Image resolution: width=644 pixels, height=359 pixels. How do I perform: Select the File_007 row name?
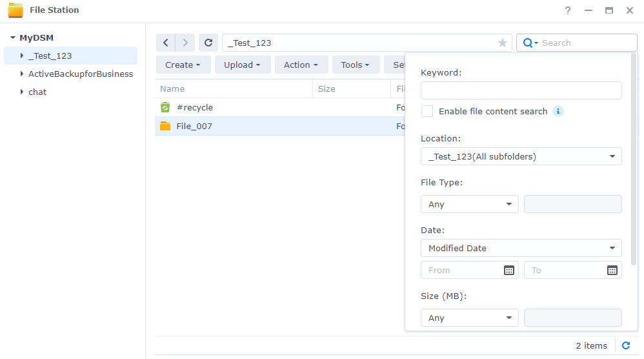tap(194, 127)
